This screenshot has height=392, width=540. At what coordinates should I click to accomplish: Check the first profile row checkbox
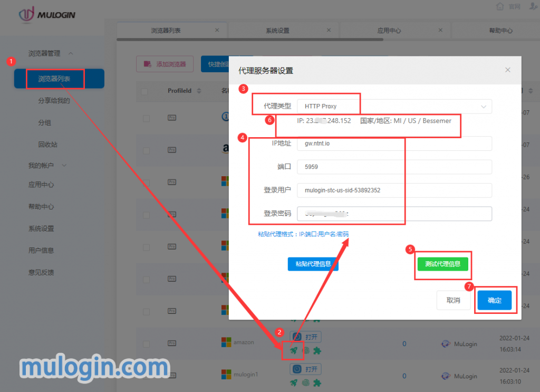(147, 119)
